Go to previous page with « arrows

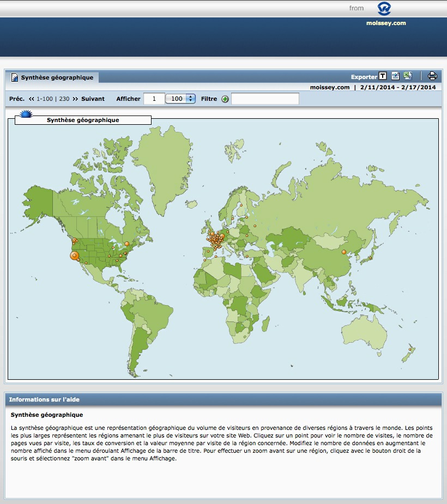pyautogui.click(x=31, y=99)
